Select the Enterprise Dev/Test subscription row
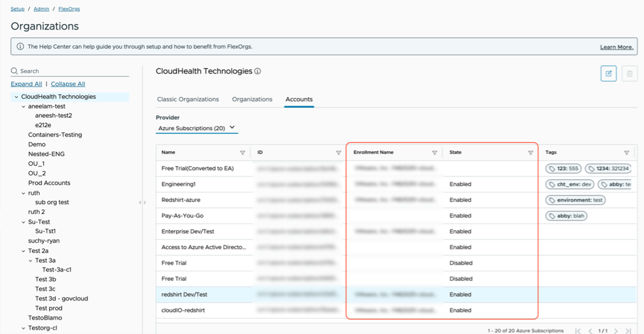 pyautogui.click(x=396, y=231)
